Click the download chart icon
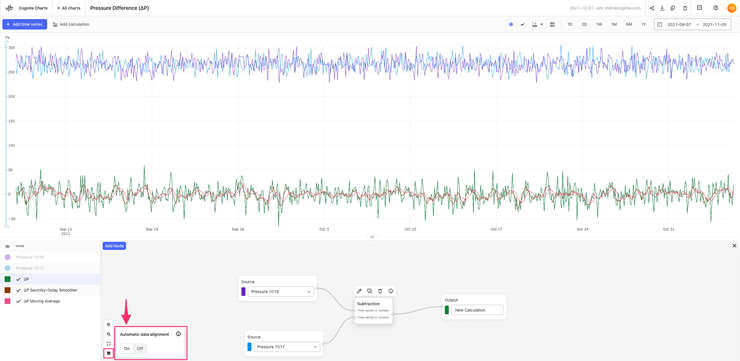This screenshot has width=740, height=361. 663,8
